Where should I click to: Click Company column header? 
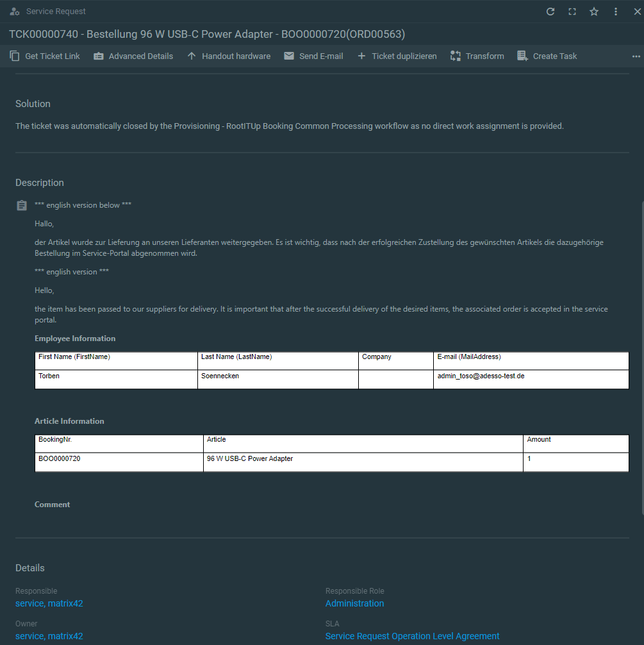(x=395, y=361)
